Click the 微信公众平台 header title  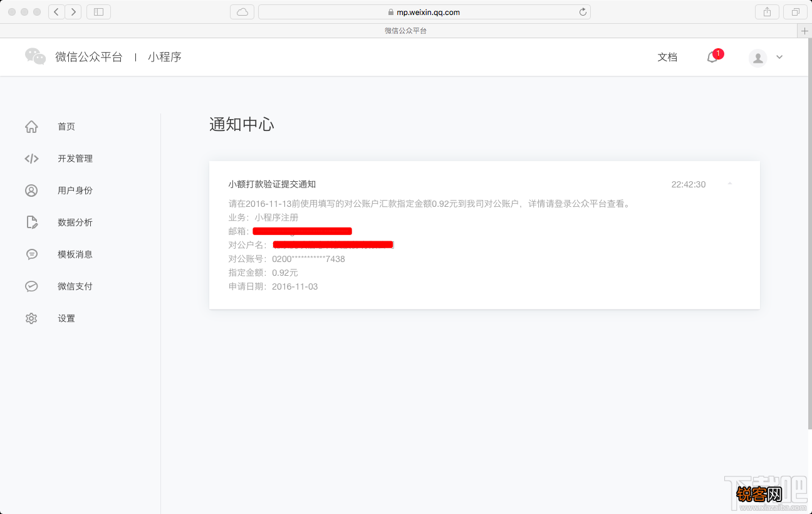(x=89, y=56)
